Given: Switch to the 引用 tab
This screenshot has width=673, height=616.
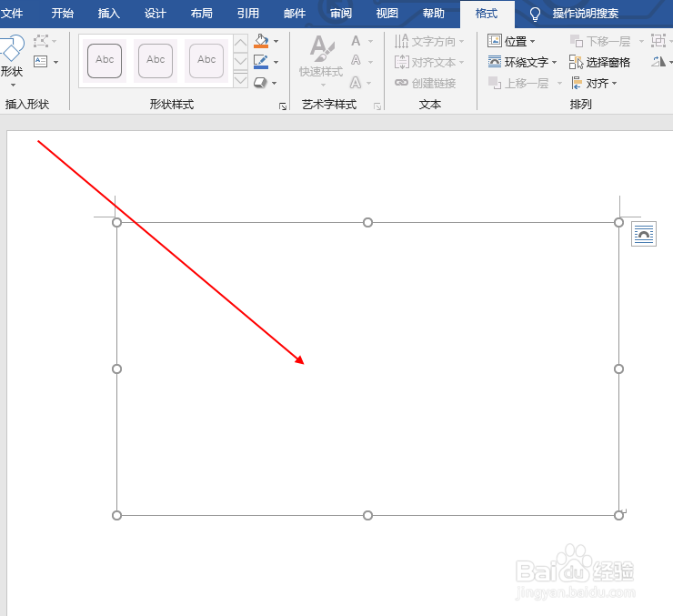Looking at the screenshot, I should tap(248, 14).
